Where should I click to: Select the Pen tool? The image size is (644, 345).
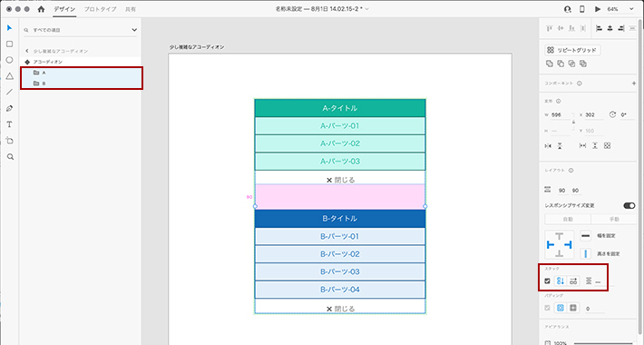9,108
